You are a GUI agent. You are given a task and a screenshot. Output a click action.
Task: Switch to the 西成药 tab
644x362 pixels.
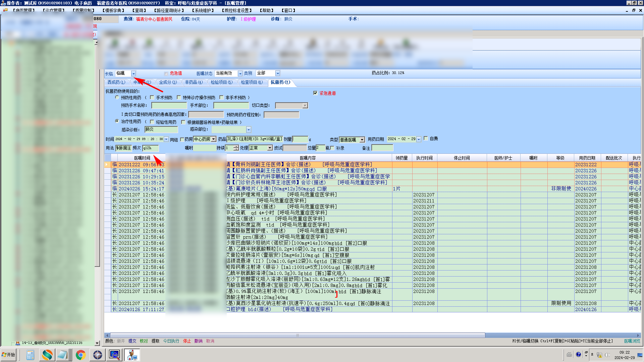(x=116, y=82)
